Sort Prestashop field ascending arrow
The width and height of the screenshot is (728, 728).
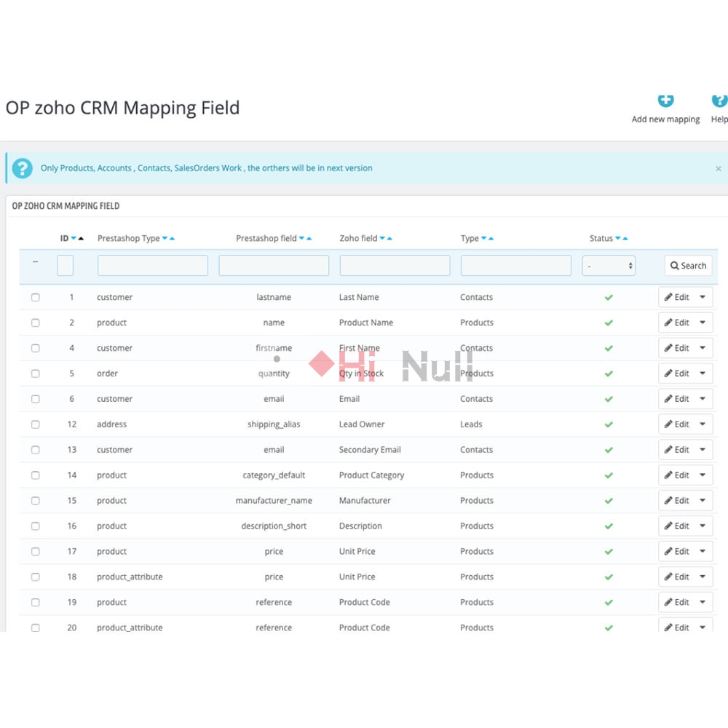click(x=309, y=238)
